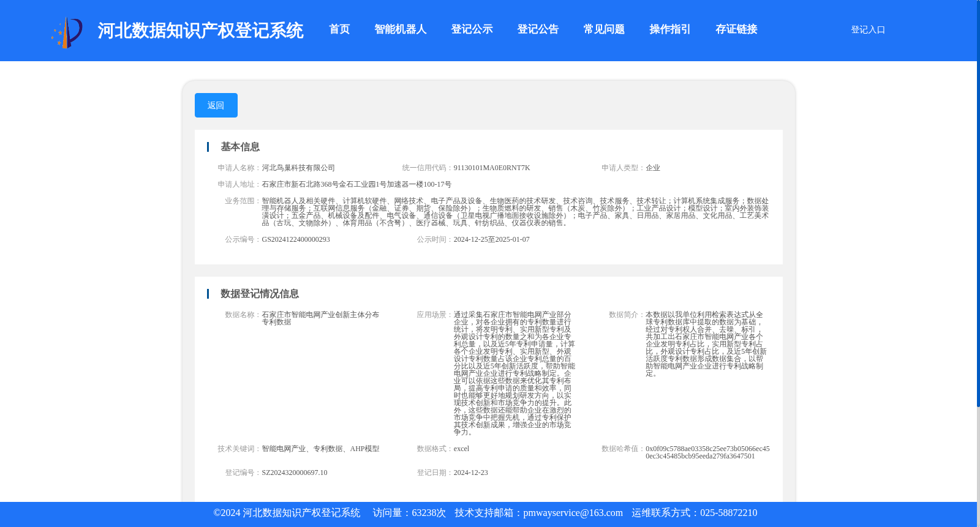The width and height of the screenshot is (980, 527).
Task: Click the 访问量：63238次 footer text
Action: coord(409,513)
